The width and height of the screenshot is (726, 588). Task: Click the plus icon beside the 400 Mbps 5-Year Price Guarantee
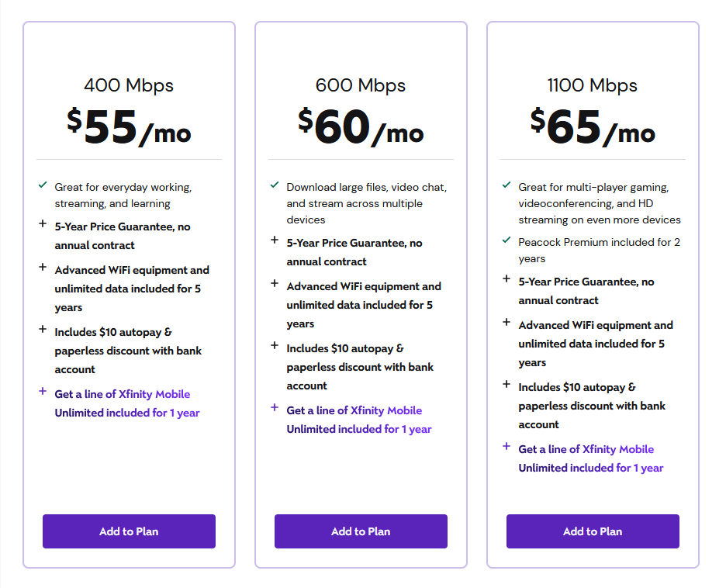[43, 223]
